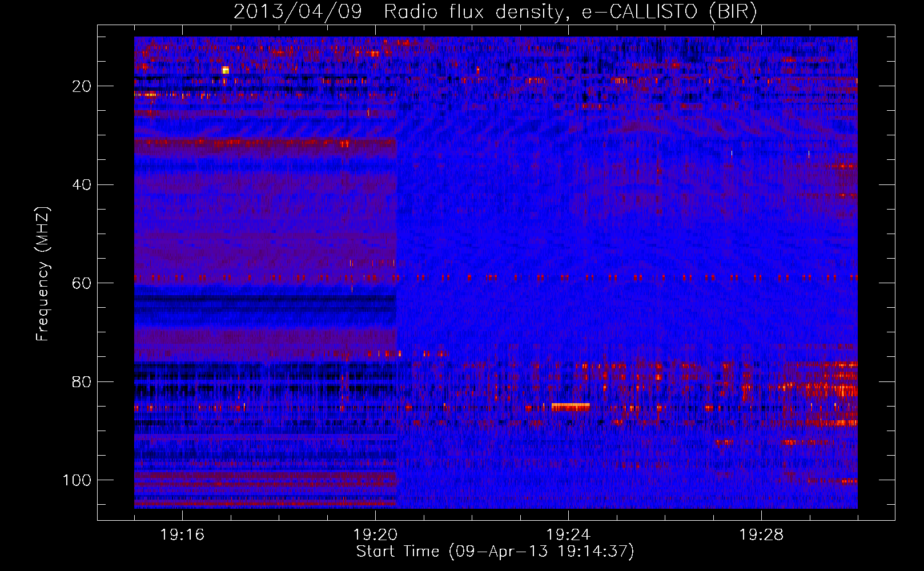Click the 19:16 time tick label

point(182,535)
